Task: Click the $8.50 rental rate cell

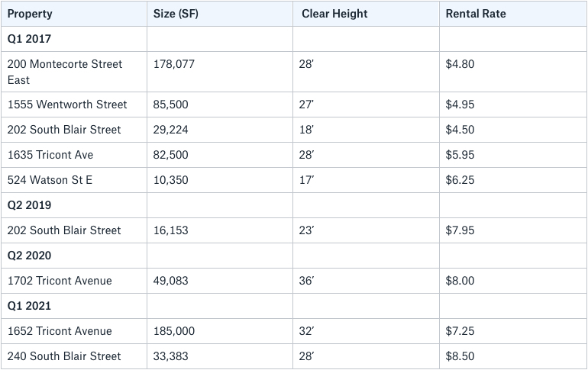Action: (513, 356)
